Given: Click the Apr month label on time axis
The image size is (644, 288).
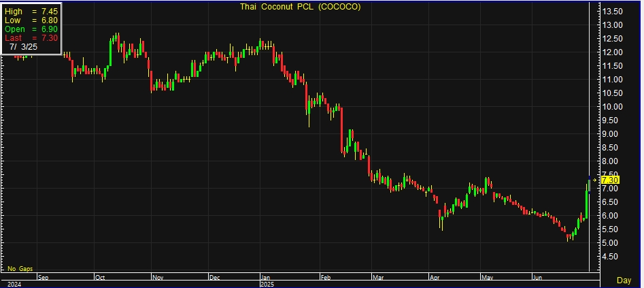Looking at the screenshot, I should pos(434,277).
